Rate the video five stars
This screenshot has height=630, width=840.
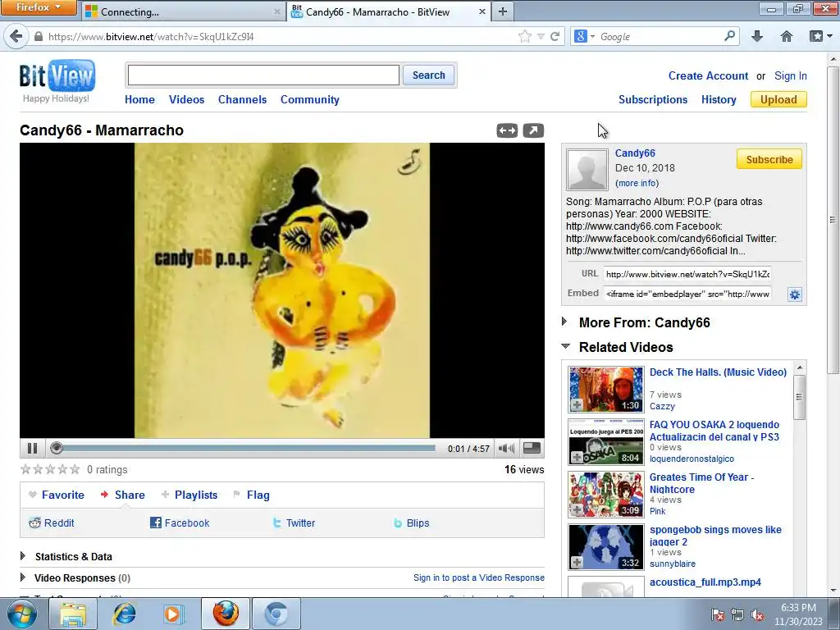click(75, 469)
